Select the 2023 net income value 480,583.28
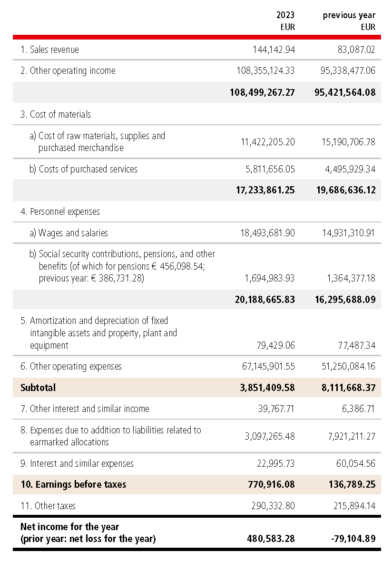The image size is (392, 572). point(271,539)
